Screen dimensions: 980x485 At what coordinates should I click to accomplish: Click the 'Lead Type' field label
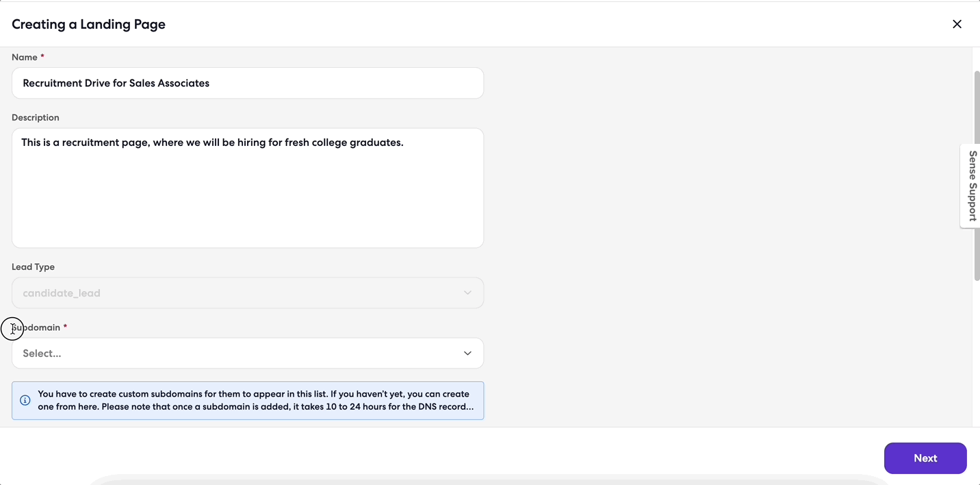(x=33, y=267)
